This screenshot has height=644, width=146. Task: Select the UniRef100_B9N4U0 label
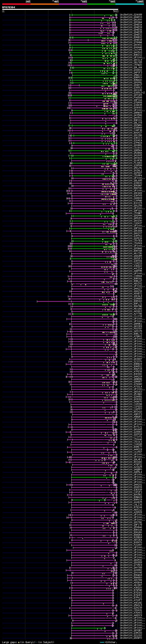pyautogui.click(x=131, y=80)
